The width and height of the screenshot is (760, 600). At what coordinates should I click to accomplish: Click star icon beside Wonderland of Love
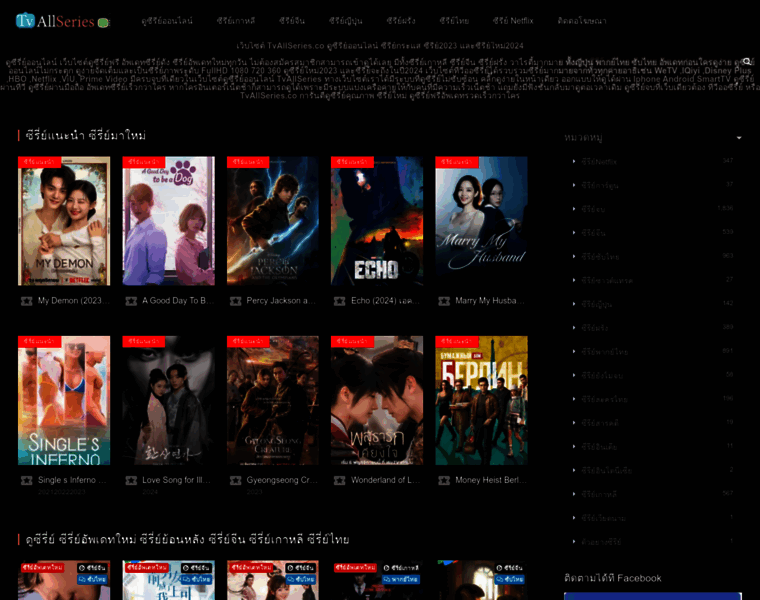[x=339, y=480]
